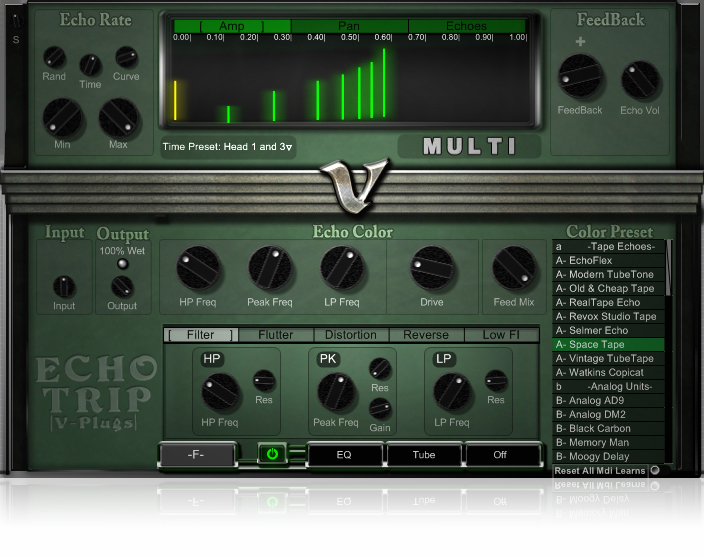Click the PK filter Gain knob
The width and height of the screenshot is (704, 558).
point(380,409)
